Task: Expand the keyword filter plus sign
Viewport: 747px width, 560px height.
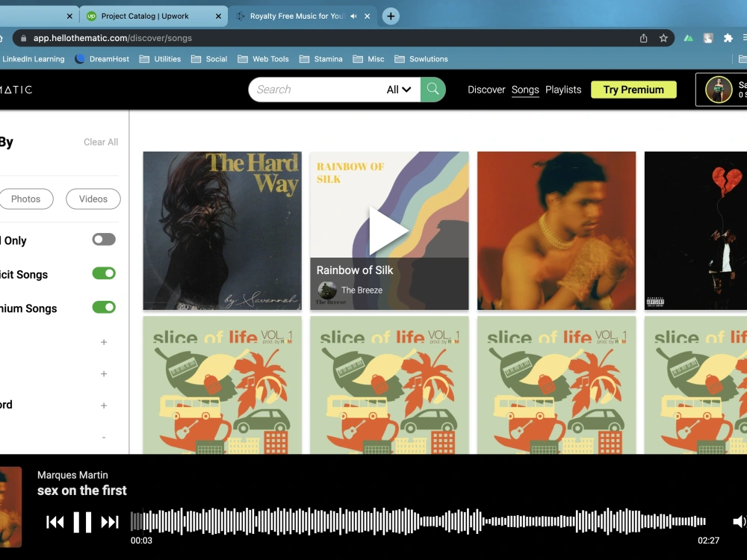Action: tap(104, 405)
